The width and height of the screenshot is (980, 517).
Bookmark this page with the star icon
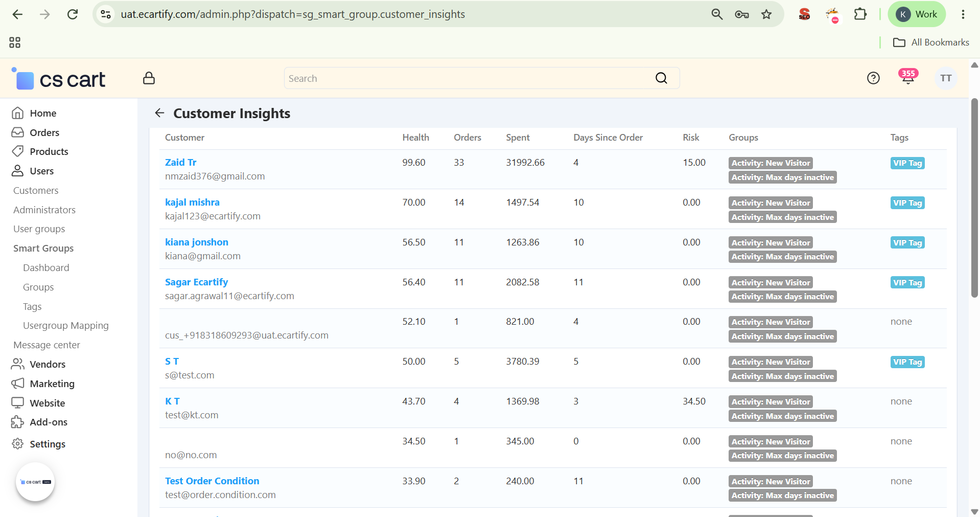(x=766, y=14)
